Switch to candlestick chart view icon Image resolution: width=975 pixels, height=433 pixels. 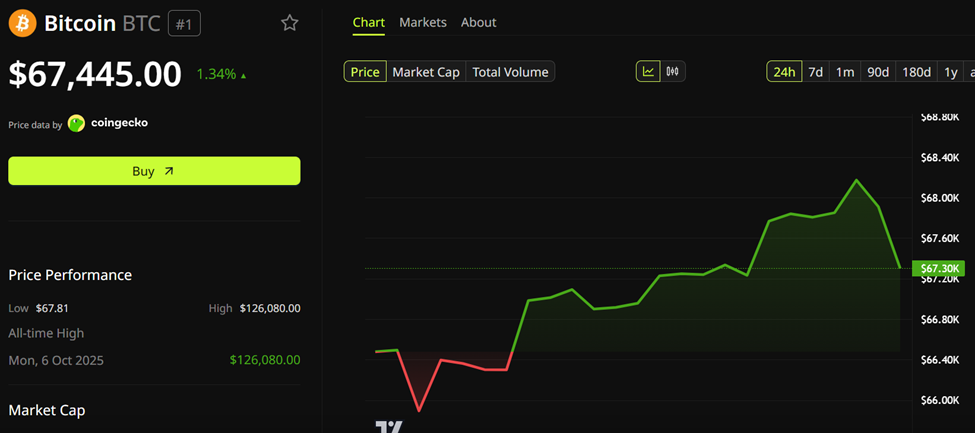pyautogui.click(x=673, y=72)
